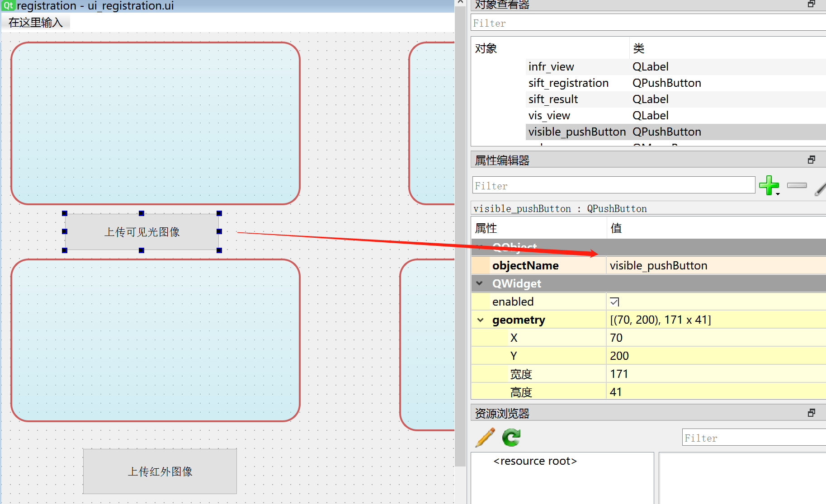Click the green plus to add dynamic property
826x504 pixels.
click(x=769, y=185)
